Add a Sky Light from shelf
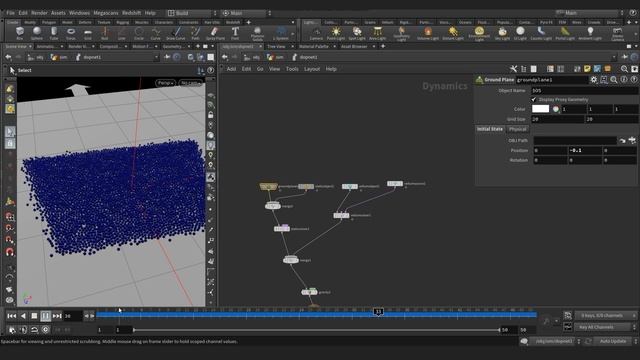 [502, 33]
